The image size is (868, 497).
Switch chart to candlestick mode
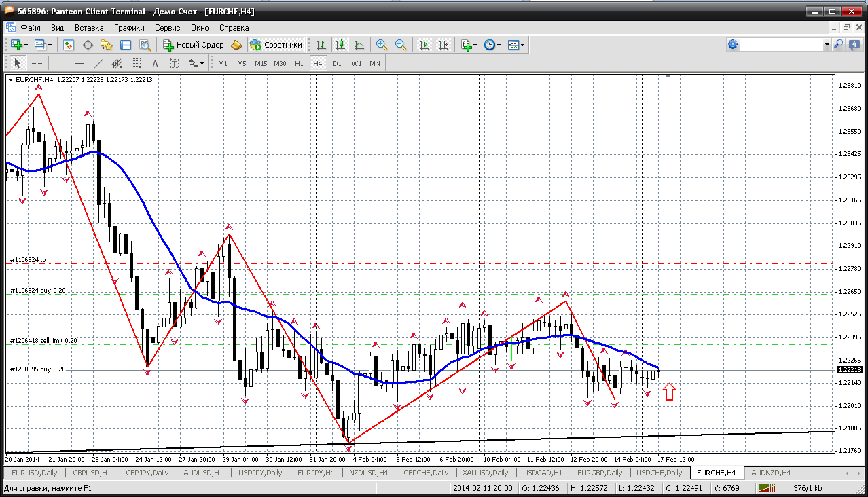coord(340,45)
